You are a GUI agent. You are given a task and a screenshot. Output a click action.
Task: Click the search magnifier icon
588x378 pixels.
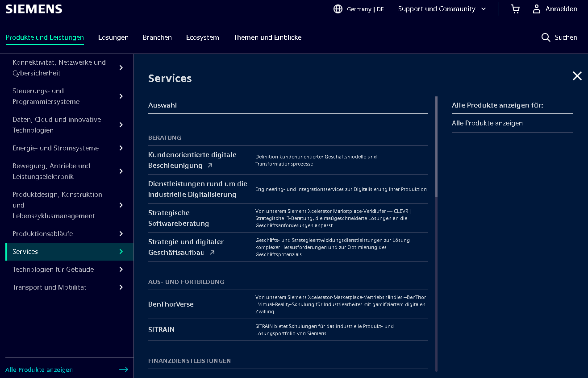[x=546, y=37]
